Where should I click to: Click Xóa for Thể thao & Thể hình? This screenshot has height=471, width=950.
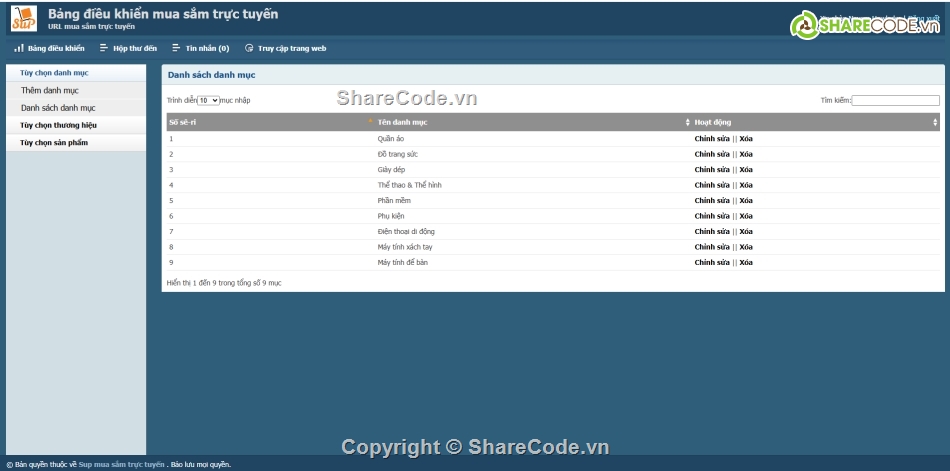tap(746, 185)
